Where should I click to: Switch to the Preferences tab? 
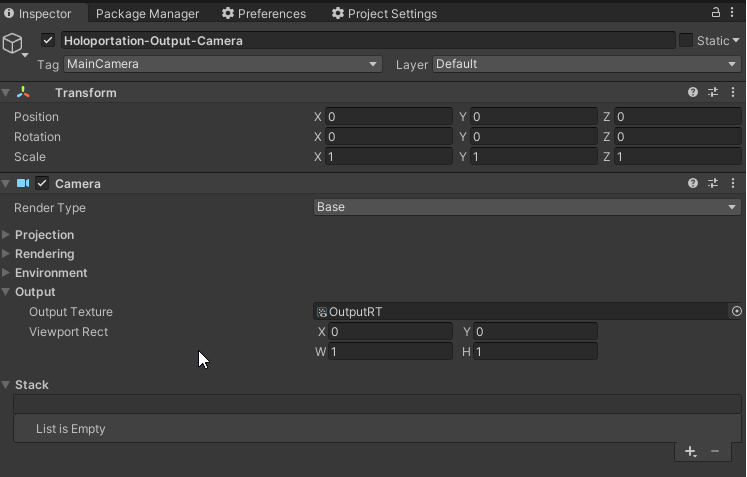pos(264,13)
